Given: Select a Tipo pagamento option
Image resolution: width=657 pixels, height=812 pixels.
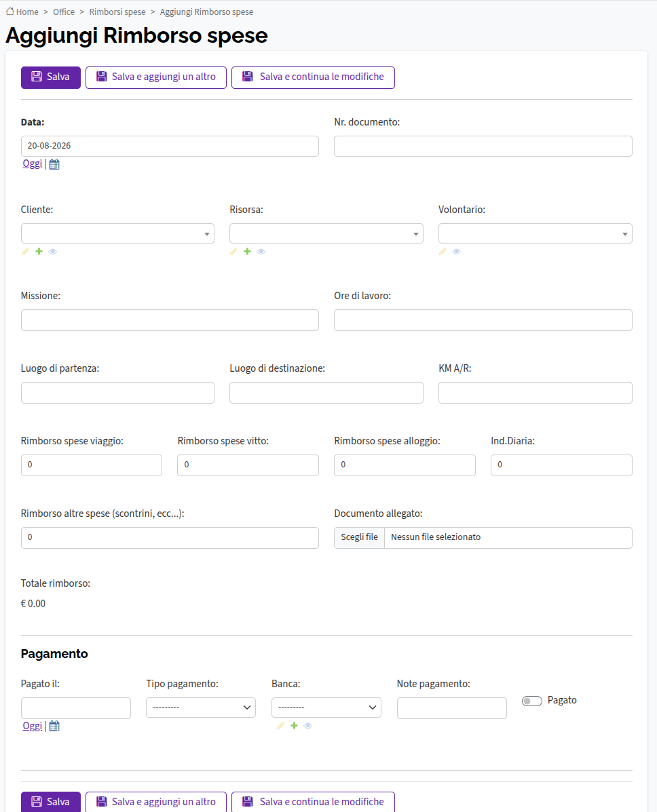Looking at the screenshot, I should pyautogui.click(x=201, y=708).
